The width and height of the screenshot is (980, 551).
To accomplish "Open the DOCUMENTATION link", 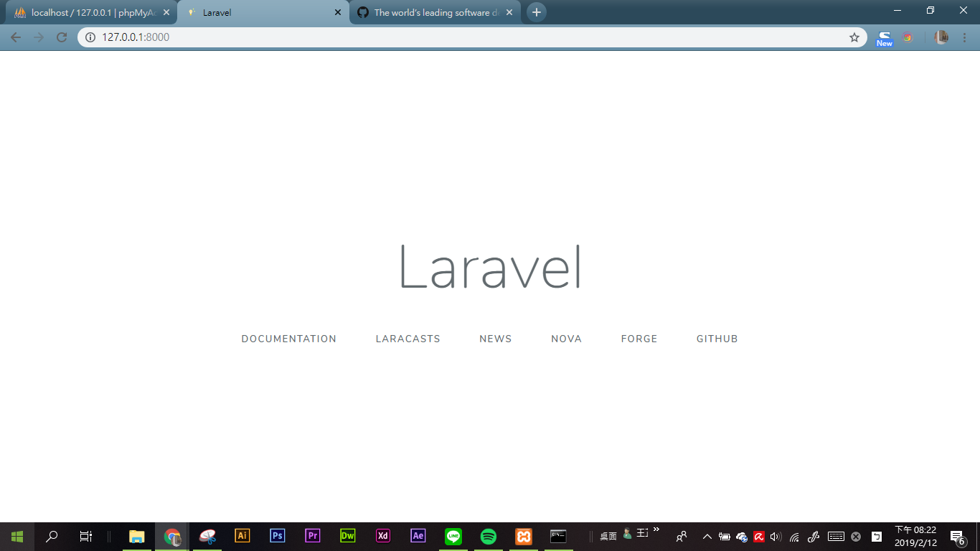I will coord(288,339).
